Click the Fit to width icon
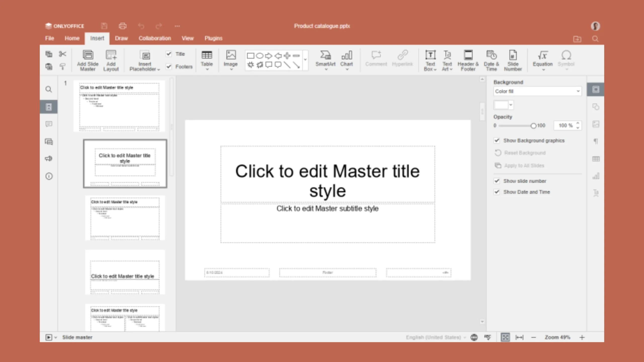The width and height of the screenshot is (644, 362). click(x=519, y=337)
